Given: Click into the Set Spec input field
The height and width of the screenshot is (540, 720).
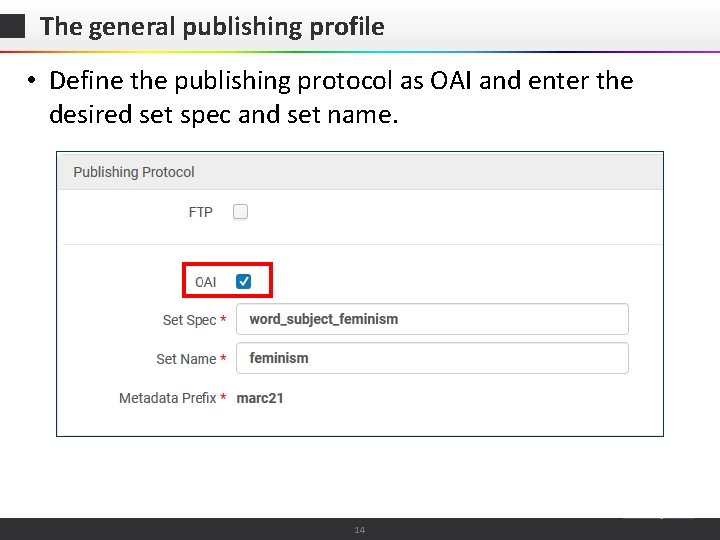Looking at the screenshot, I should tap(432, 319).
